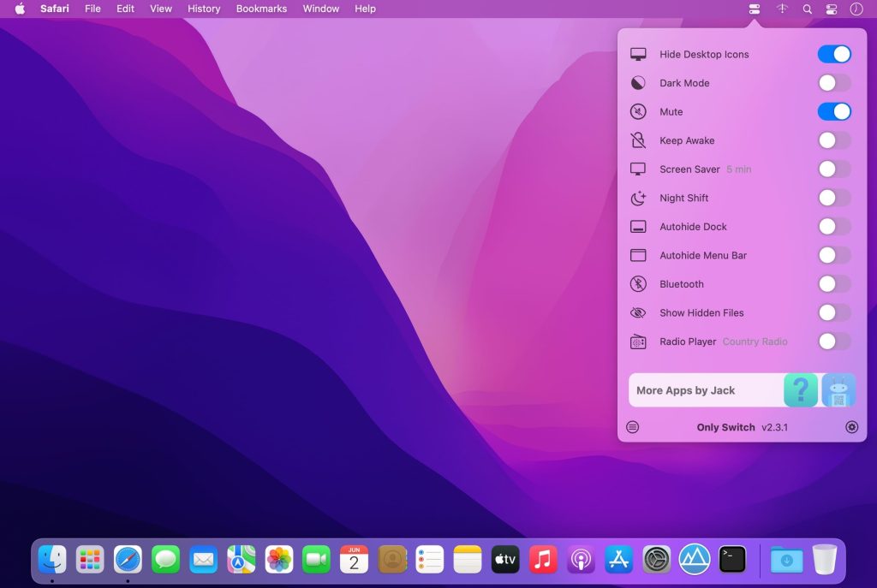Screen dimensions: 877x588
Task: Click the blue robot app icon
Action: (838, 390)
